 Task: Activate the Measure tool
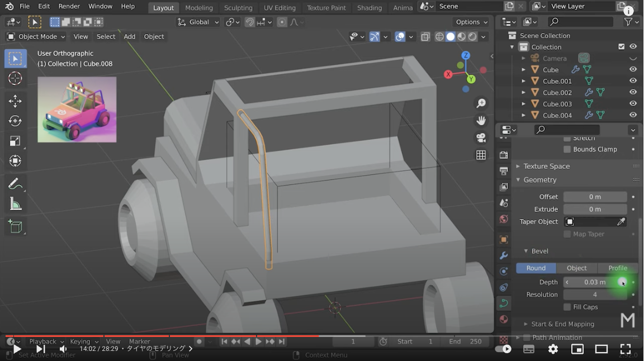15,203
